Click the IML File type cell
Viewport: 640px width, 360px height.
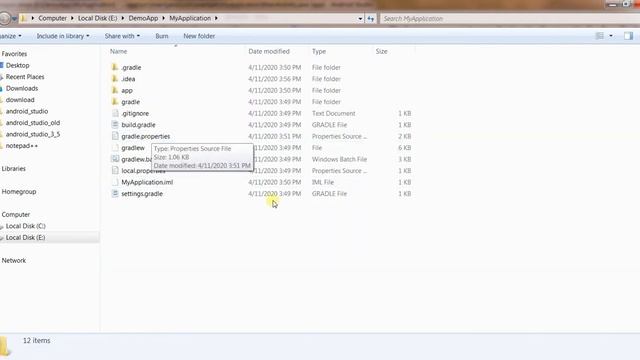[323, 182]
